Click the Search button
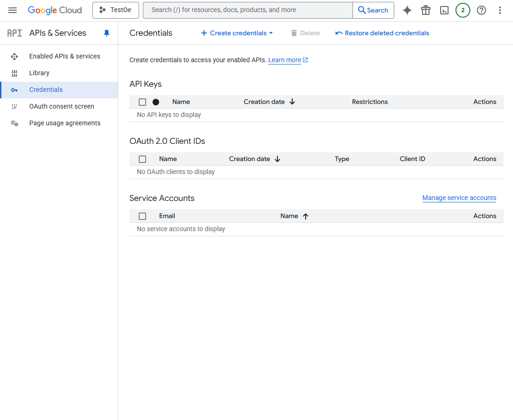 373,10
